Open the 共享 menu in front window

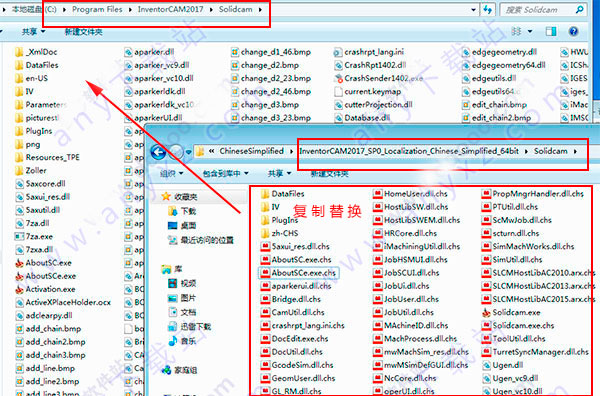point(279,174)
